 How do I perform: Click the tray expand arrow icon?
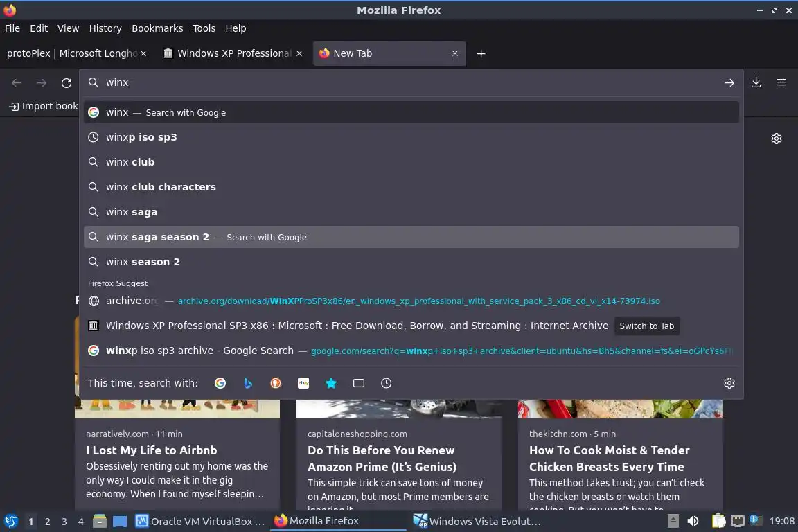673,522
